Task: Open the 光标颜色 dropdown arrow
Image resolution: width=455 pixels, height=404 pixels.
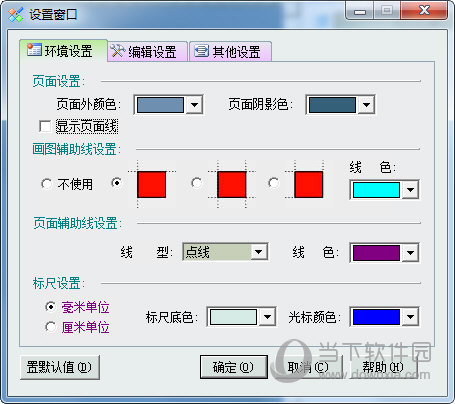Action: (x=410, y=317)
